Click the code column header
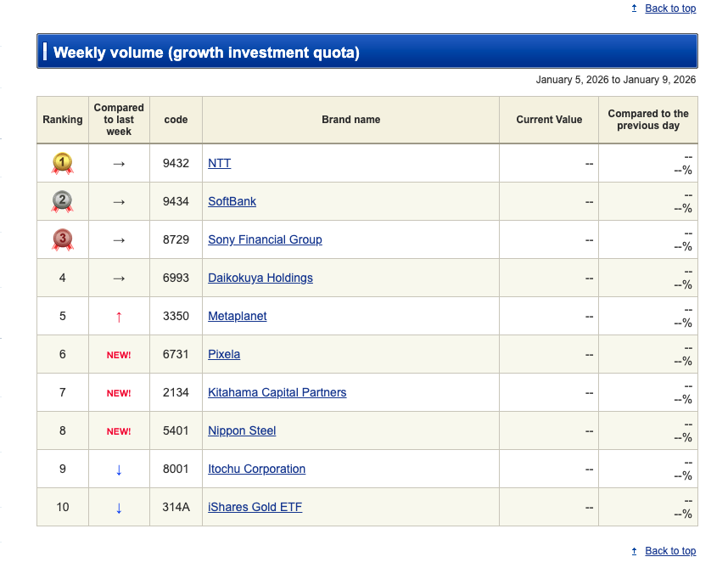728x568 pixels. point(176,120)
